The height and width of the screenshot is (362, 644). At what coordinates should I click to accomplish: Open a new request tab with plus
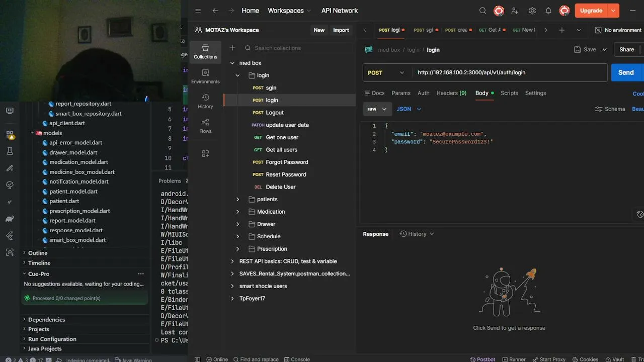click(562, 30)
